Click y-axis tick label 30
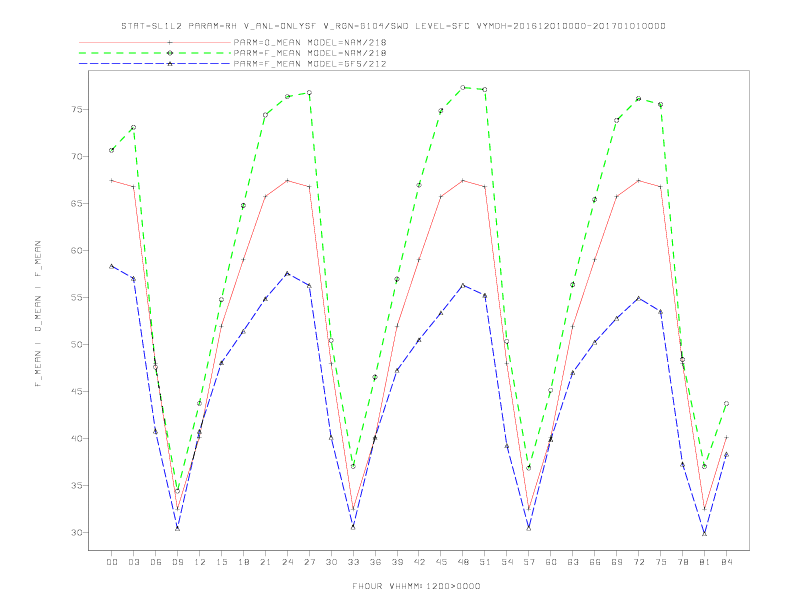Screen dimensions: 792x612 tap(77, 532)
